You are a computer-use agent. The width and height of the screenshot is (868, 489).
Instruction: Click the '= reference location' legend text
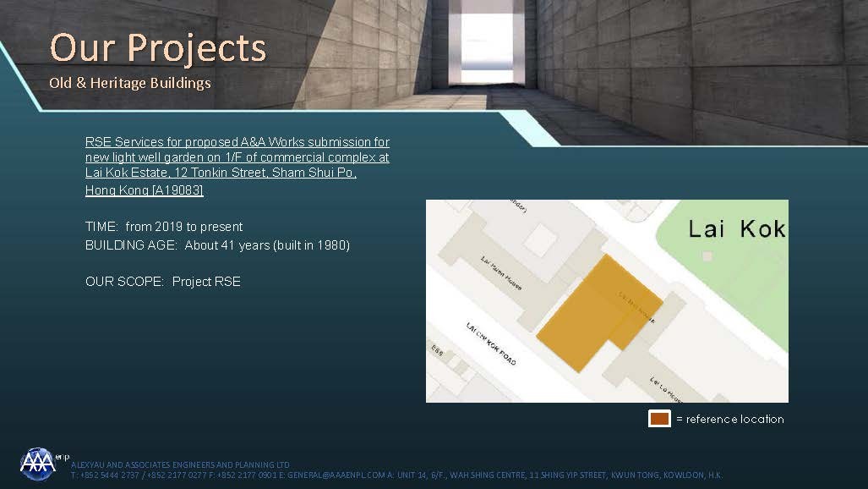coord(729,419)
